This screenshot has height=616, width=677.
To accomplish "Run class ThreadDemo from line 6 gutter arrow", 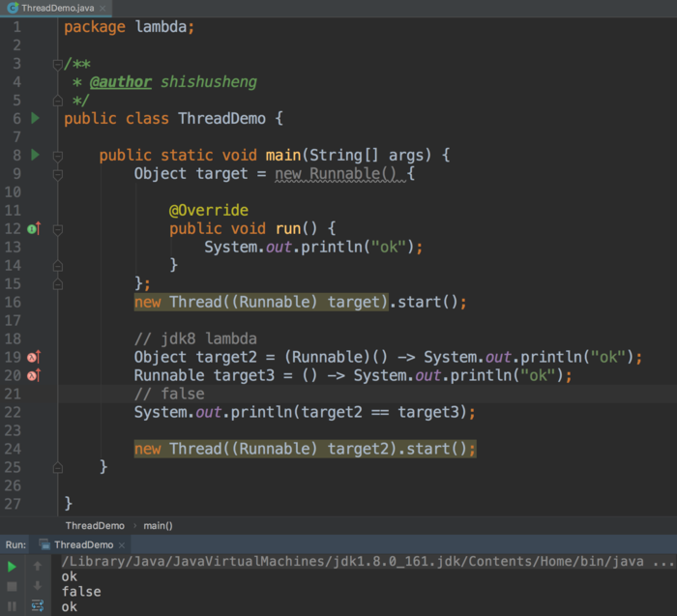I will [36, 118].
